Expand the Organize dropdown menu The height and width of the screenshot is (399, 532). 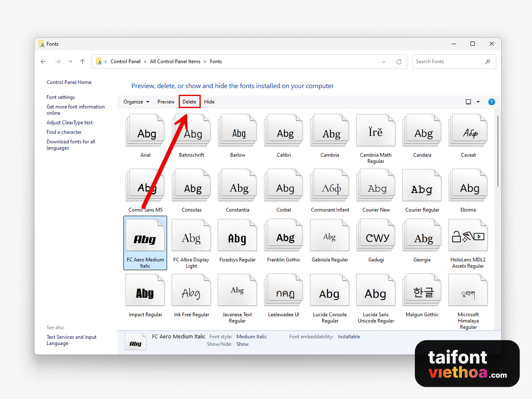(x=136, y=102)
